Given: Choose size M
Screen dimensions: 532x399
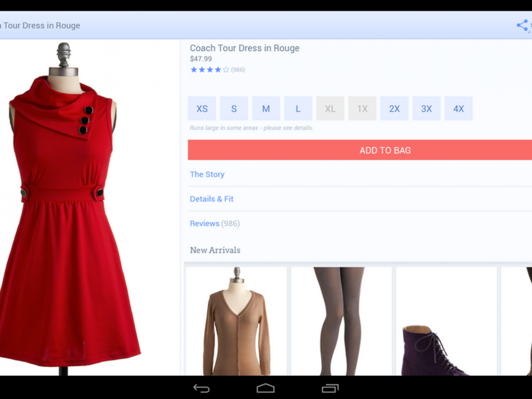Looking at the screenshot, I should (x=266, y=109).
